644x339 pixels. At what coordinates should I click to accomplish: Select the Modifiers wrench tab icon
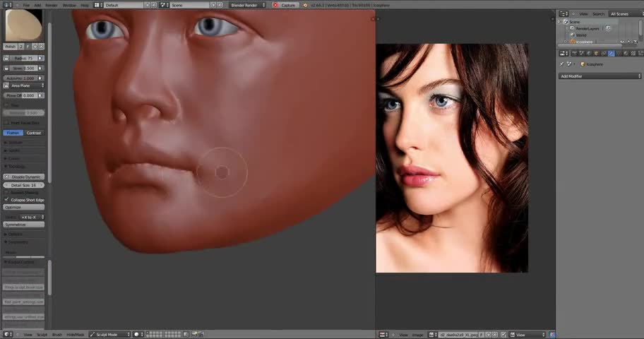611,53
